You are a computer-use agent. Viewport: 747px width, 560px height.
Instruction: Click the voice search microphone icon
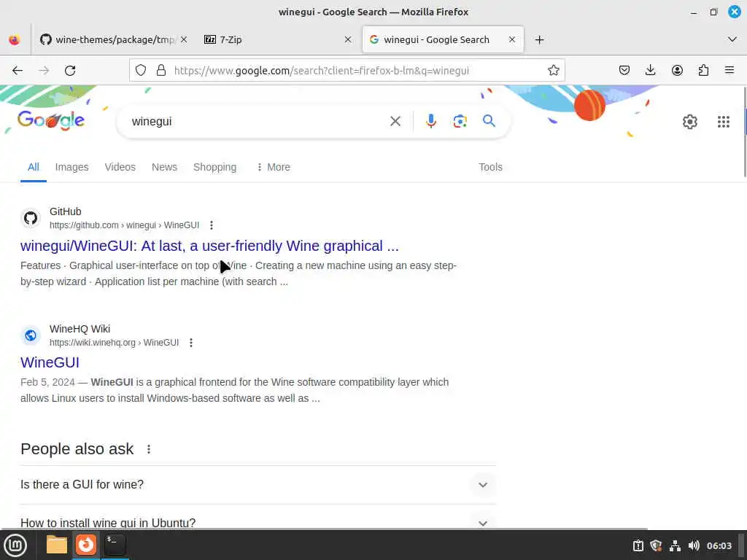tap(430, 122)
